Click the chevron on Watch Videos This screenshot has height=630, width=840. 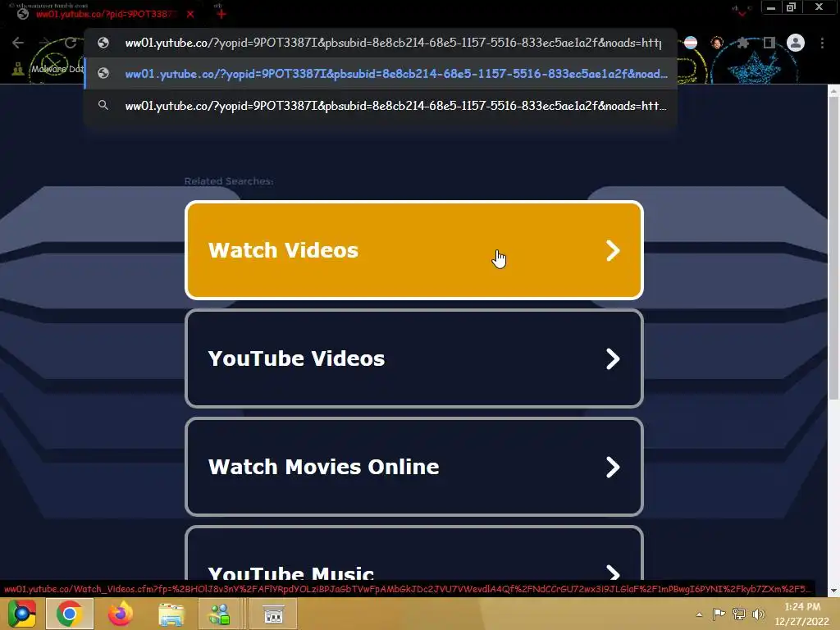pyautogui.click(x=613, y=250)
